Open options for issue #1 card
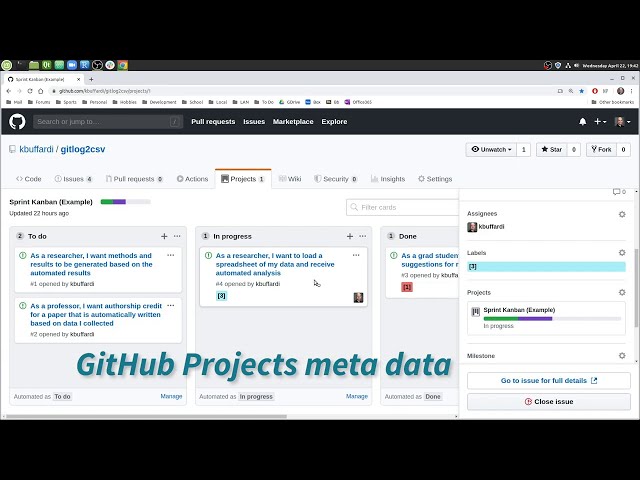The image size is (640, 480). 171,255
